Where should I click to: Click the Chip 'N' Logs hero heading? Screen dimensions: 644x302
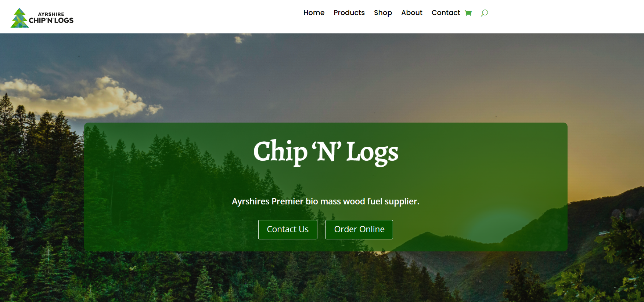[326, 152]
